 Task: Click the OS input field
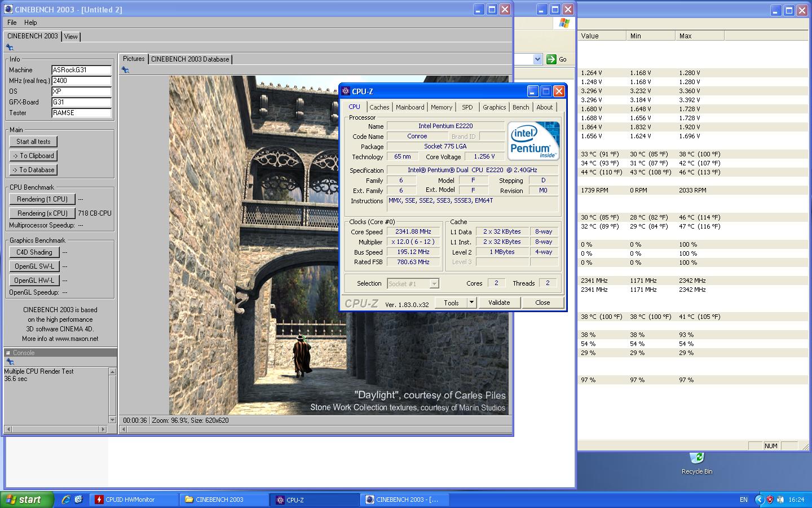point(82,91)
